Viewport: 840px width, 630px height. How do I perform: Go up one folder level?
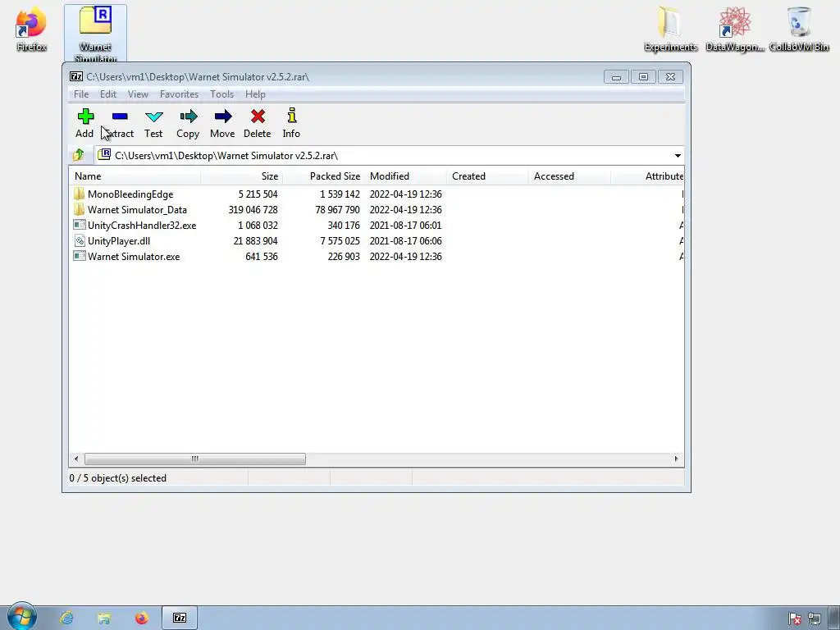click(79, 155)
